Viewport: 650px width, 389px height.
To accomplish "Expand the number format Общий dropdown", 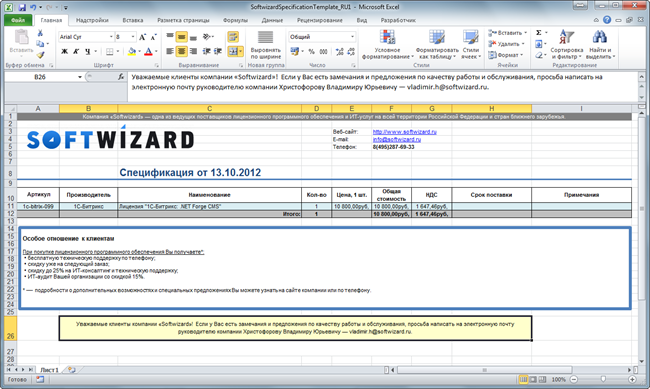I will tap(352, 37).
